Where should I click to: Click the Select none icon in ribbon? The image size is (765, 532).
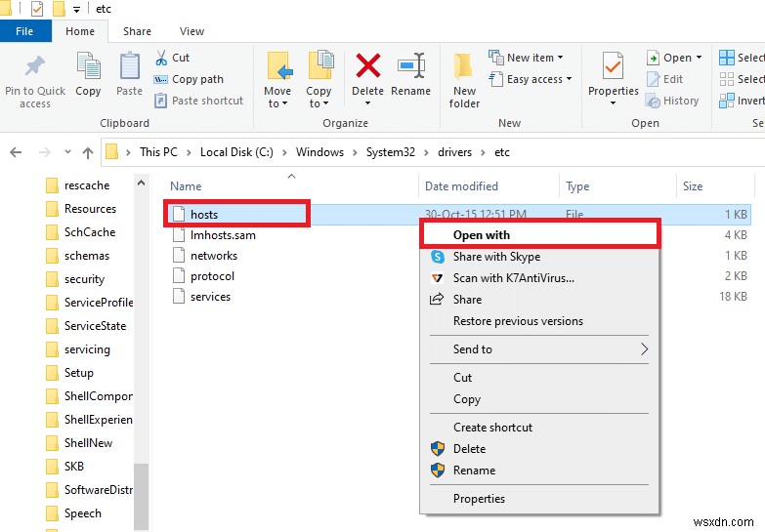pos(727,79)
